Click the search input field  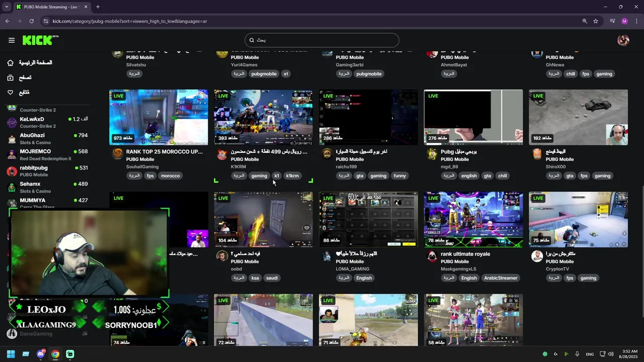coord(322,40)
